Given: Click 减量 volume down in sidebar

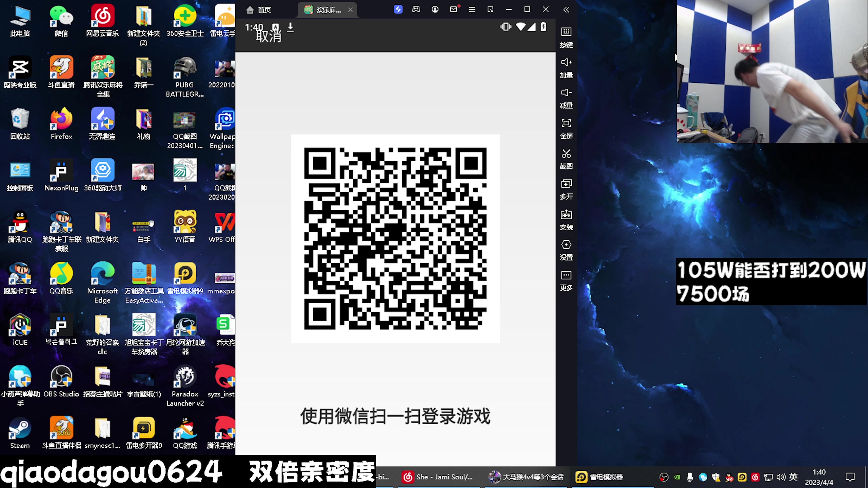Looking at the screenshot, I should tap(566, 98).
